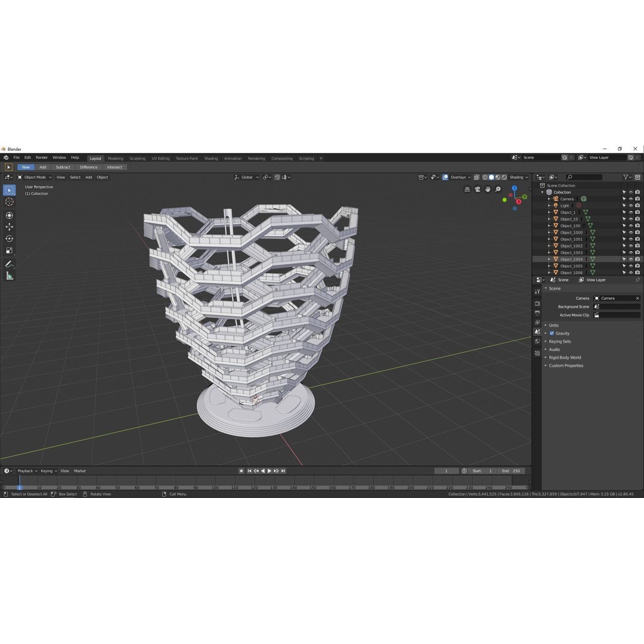The width and height of the screenshot is (644, 644).
Task: Hide Light in viewport via eye icon
Action: (x=631, y=205)
